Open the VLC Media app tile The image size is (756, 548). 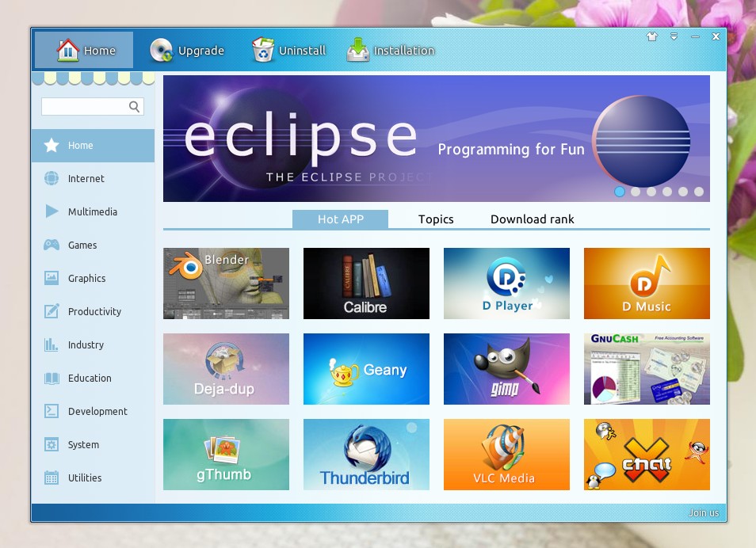click(x=506, y=455)
